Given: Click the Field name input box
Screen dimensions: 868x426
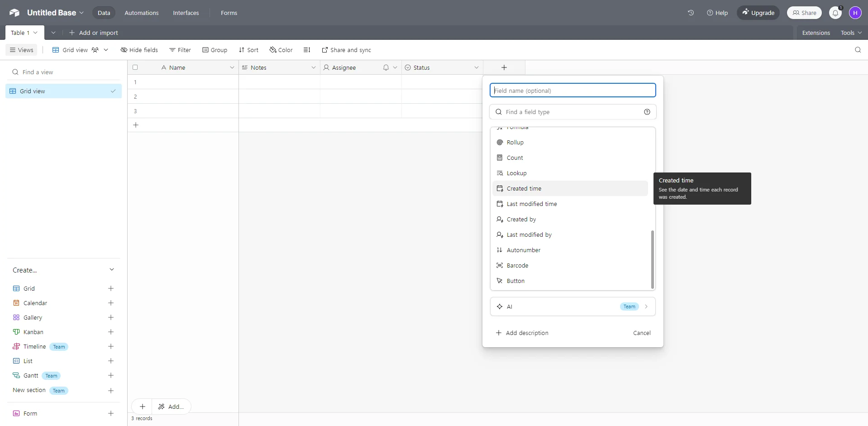Looking at the screenshot, I should click(x=572, y=91).
